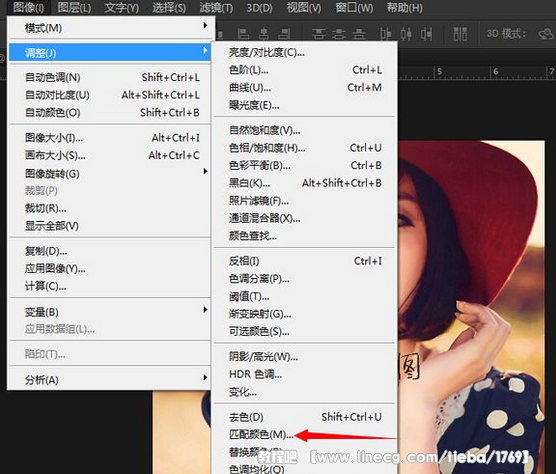556x474 pixels.
Task: Choose 自动对比度(U) command
Action: (109, 95)
